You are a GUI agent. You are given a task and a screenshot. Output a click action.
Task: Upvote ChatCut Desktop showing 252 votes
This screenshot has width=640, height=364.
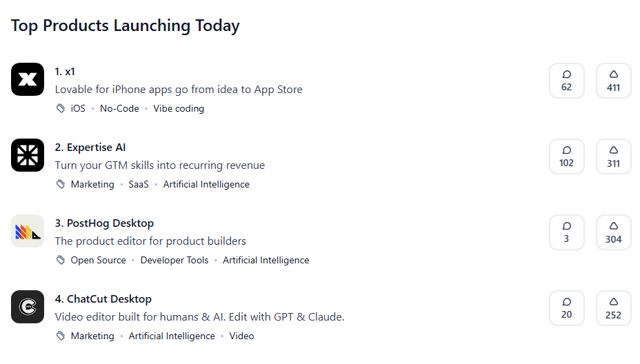pos(614,308)
